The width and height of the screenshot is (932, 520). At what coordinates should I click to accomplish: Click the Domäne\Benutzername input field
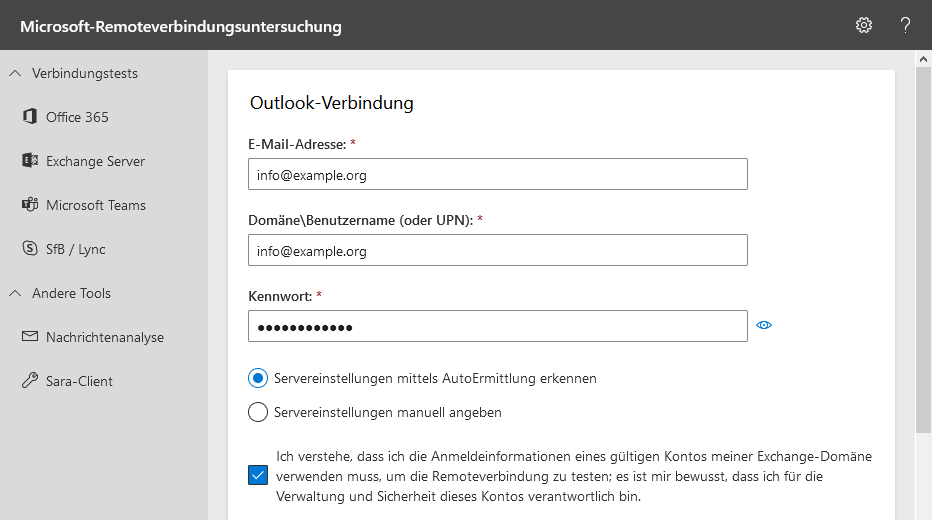(x=498, y=250)
